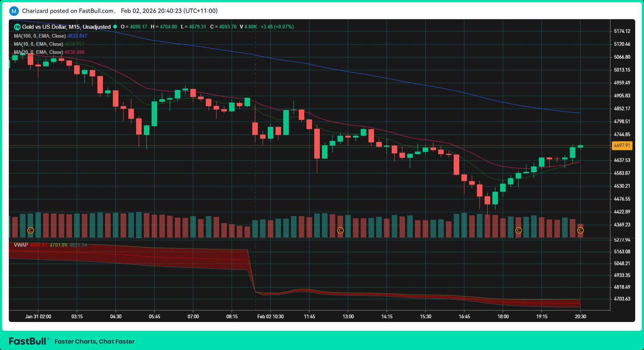Image resolution: width=644 pixels, height=350 pixels.
Task: Click the leftmost orange C marker
Action: tap(31, 230)
